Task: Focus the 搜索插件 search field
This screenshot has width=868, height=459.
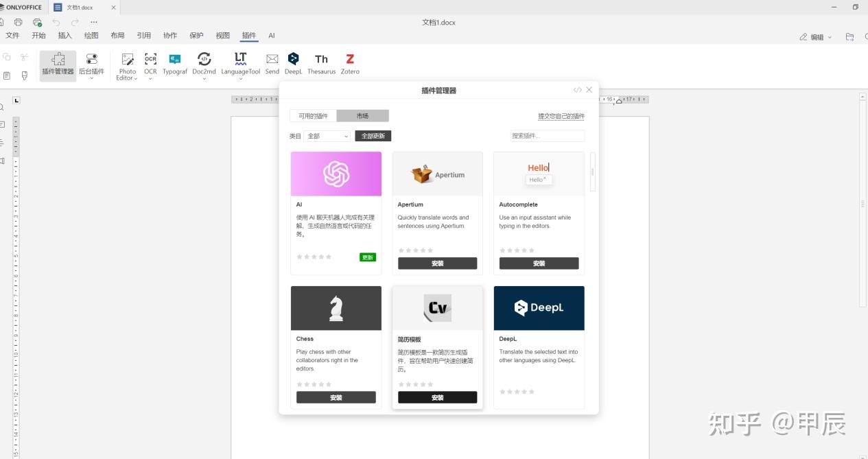Action: click(x=548, y=136)
